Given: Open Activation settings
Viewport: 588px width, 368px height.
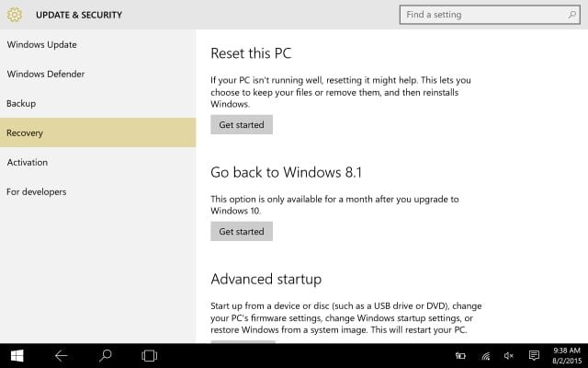Looking at the screenshot, I should 98,162.
